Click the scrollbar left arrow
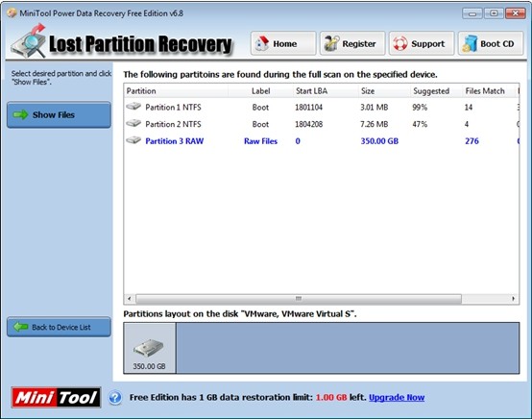This screenshot has height=420, width=532. [130, 299]
